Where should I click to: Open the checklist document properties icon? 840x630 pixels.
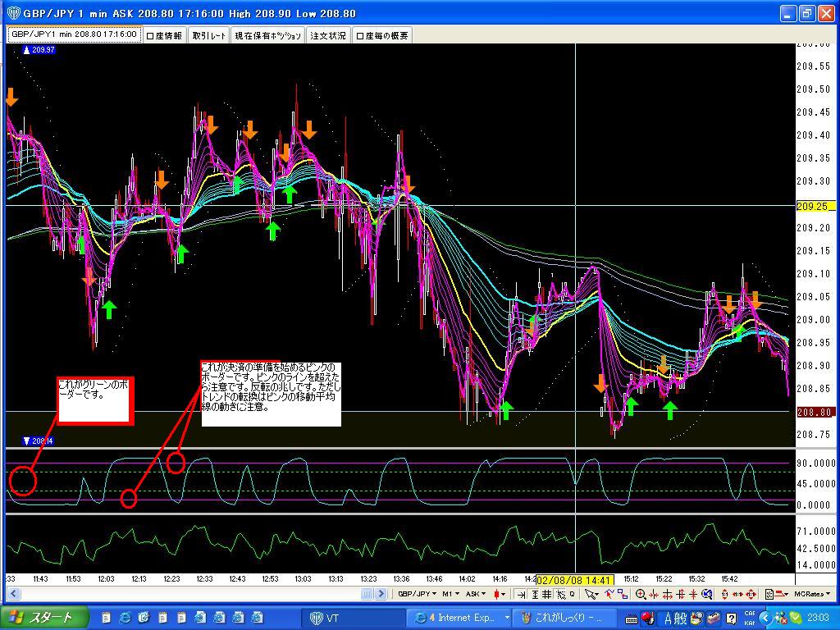[x=769, y=594]
